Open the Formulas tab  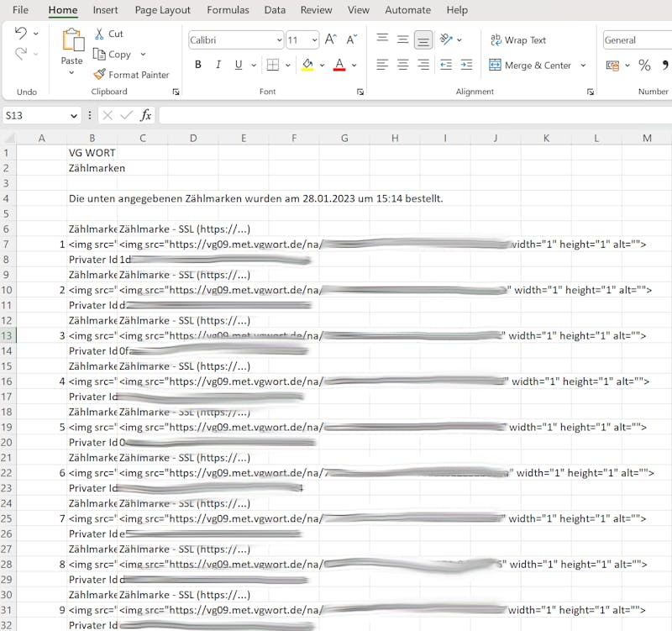click(228, 10)
